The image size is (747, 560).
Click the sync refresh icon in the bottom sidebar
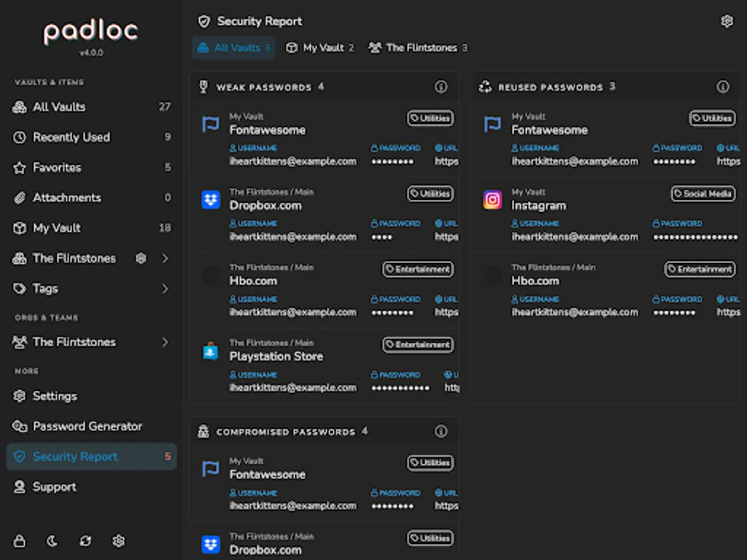tap(85, 541)
